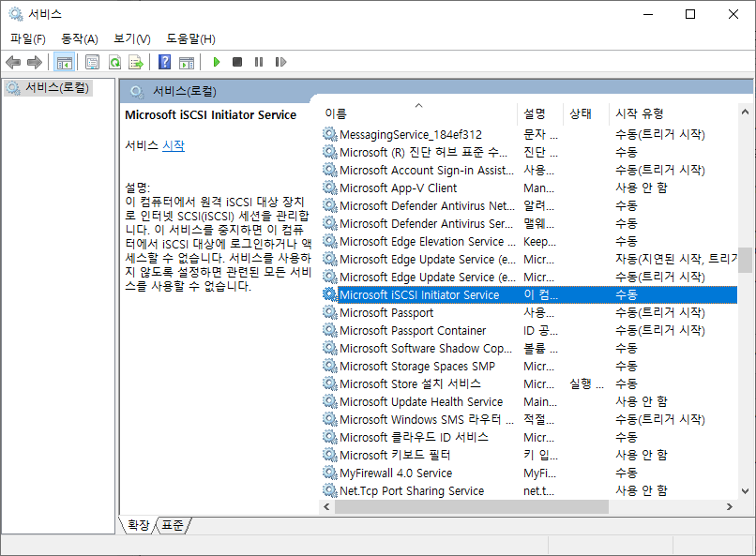This screenshot has width=756, height=556.
Task: Click the horizontal scrollbar left arrow
Action: point(327,507)
